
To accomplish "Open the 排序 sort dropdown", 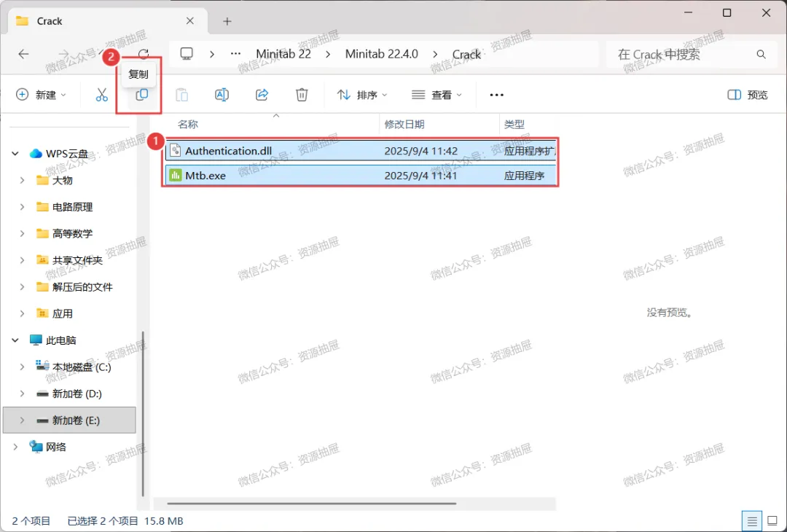I will [362, 95].
